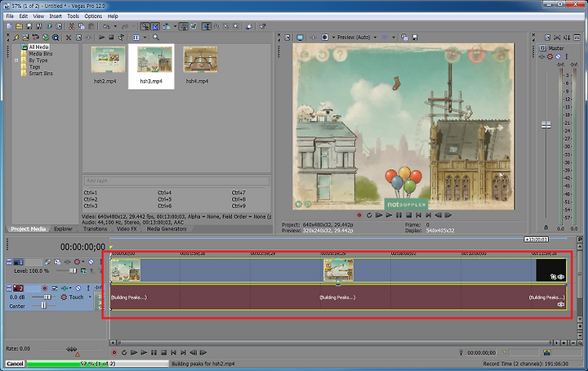588x371 pixels.
Task: Click Save Snapshot to File icon in preview toolbar
Action: pos(415,37)
